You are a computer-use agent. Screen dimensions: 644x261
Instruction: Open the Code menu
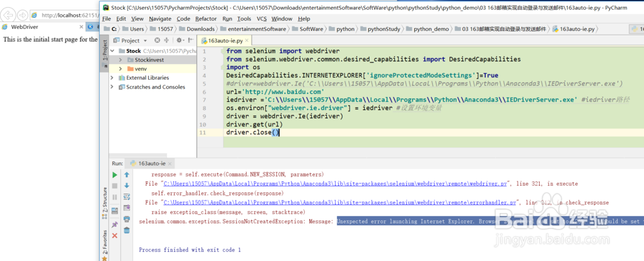pos(184,19)
